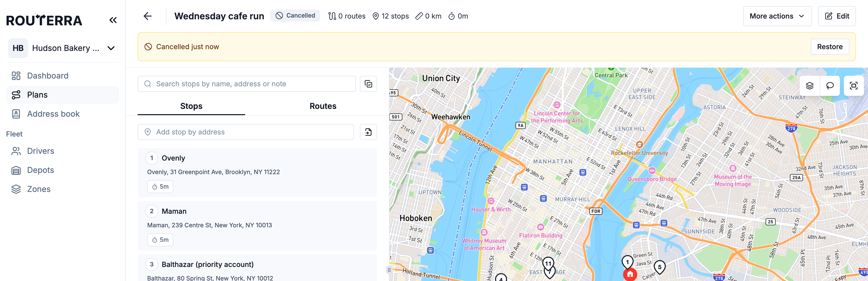Image resolution: width=868 pixels, height=281 pixels.
Task: Select the Maman stop entry
Action: 257,226
